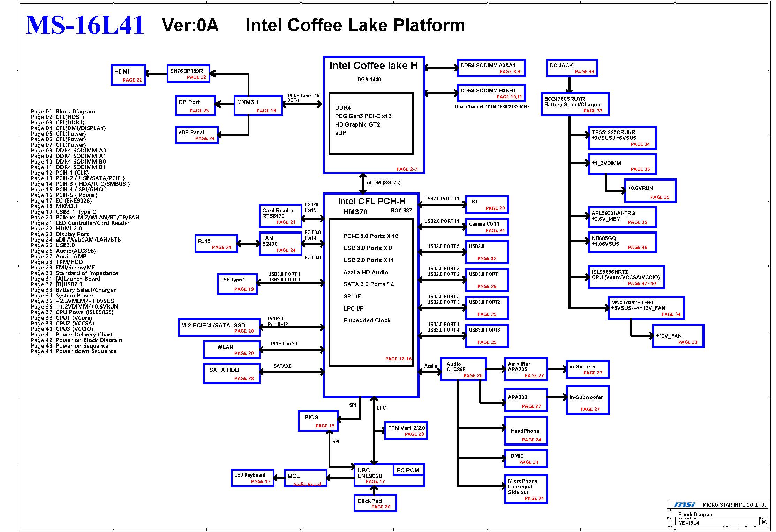Select the USB2.0 block marked PAGE 32
Image resolution: width=776 pixels, height=532 pixels.
tap(487, 252)
